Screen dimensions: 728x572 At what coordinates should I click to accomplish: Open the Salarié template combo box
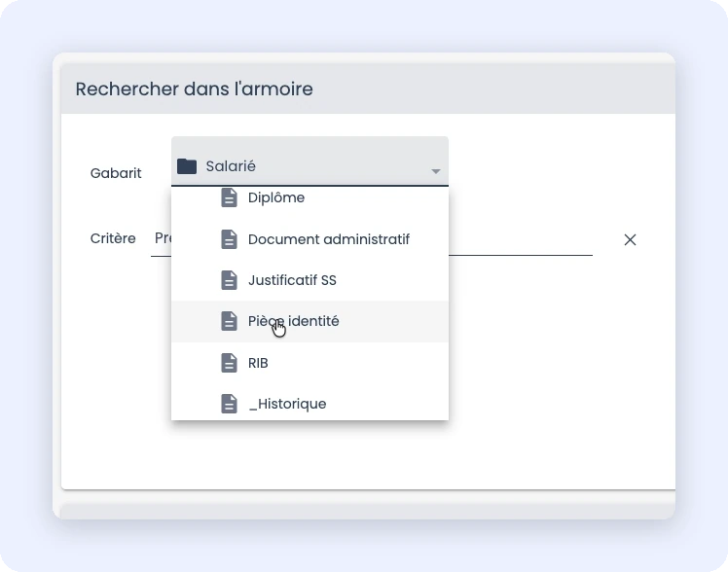(309, 161)
